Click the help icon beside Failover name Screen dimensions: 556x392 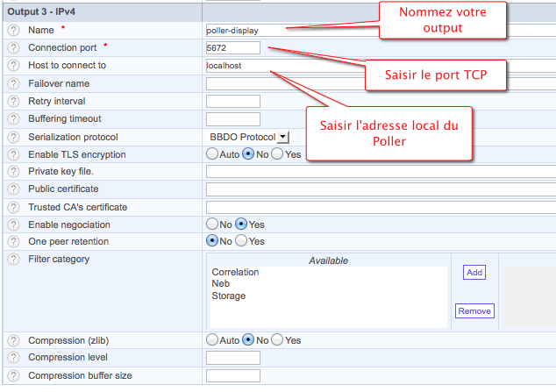(13, 83)
